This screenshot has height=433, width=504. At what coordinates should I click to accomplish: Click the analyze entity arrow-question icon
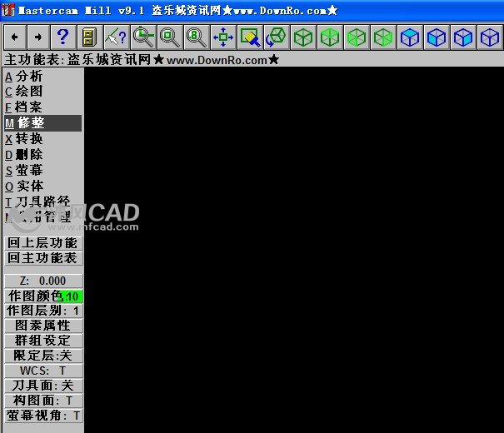117,37
